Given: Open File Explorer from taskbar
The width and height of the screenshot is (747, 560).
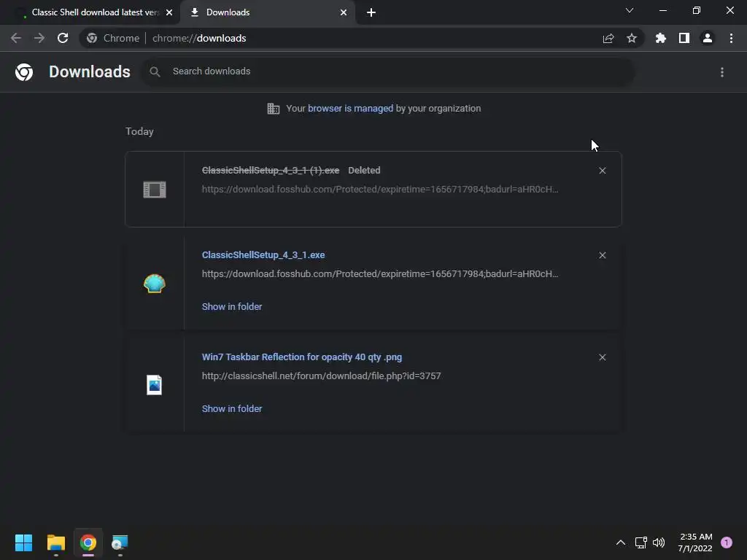Looking at the screenshot, I should click(x=56, y=542).
